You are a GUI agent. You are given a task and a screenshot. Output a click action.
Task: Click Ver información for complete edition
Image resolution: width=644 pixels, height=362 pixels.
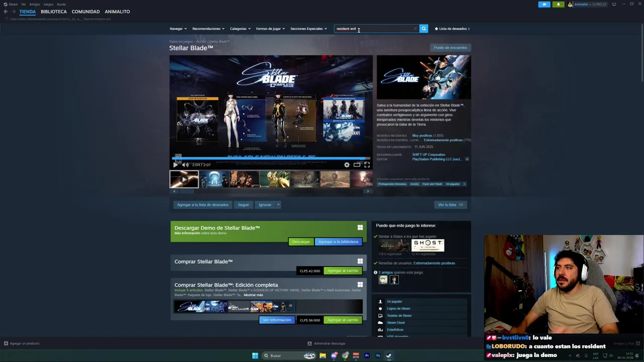click(x=277, y=320)
